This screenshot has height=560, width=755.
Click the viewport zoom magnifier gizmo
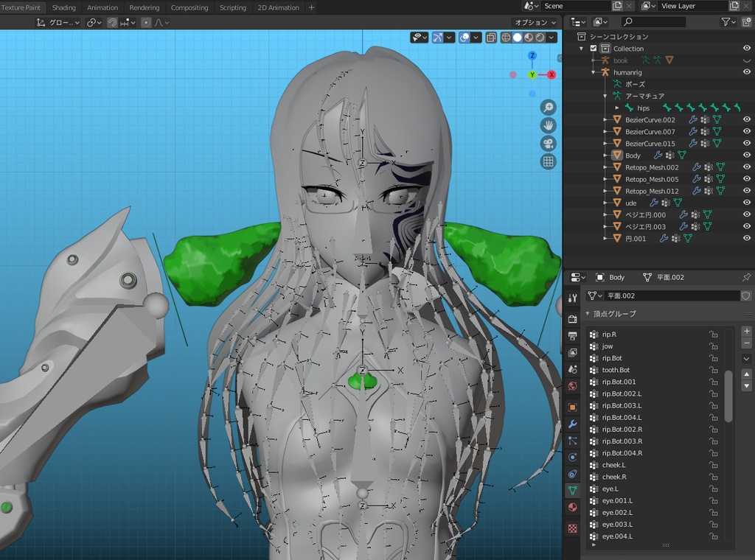click(x=548, y=108)
